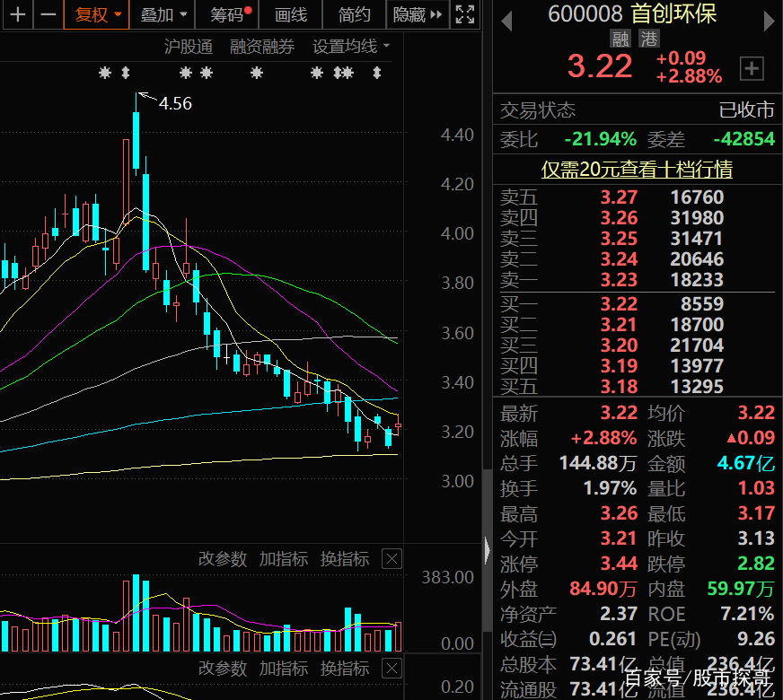This screenshot has height=700, width=783.
Task: Click 改参数 in the volume panel
Action: click(223, 559)
